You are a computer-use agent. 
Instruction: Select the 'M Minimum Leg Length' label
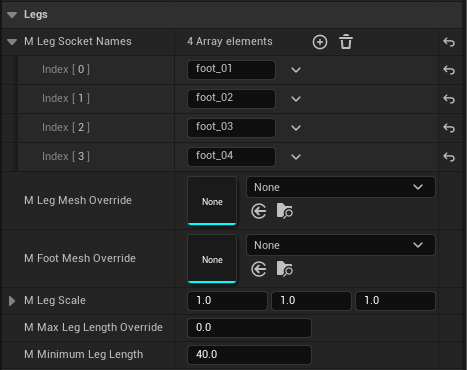83,354
